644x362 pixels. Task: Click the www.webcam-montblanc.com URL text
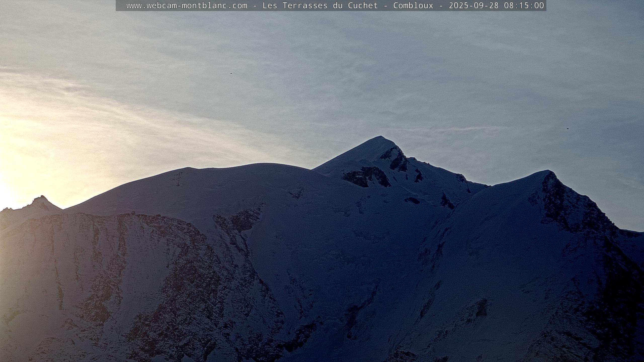click(x=187, y=6)
